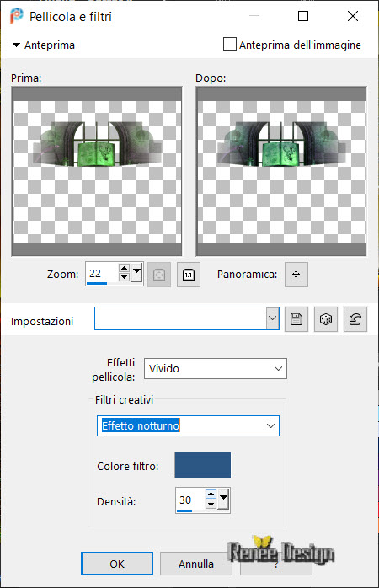Click the Dopo preview thumbnail

[281, 171]
